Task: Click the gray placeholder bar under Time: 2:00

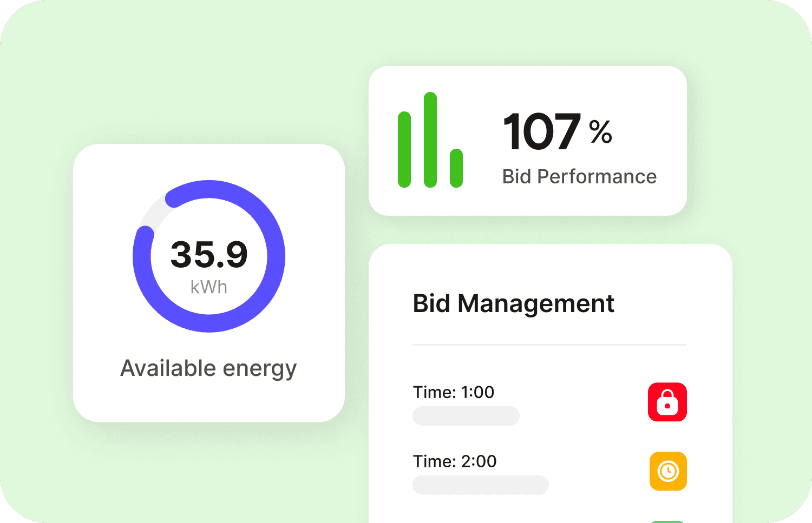Action: (481, 485)
